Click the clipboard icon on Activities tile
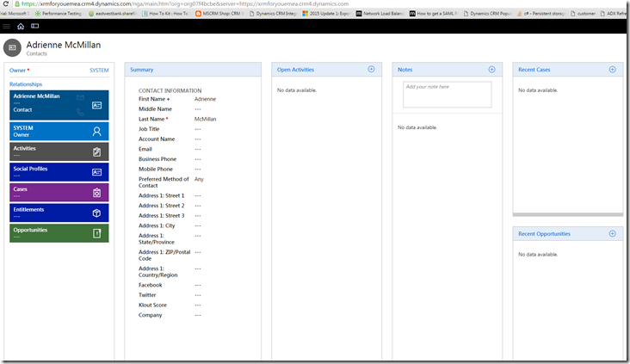 tap(97, 151)
